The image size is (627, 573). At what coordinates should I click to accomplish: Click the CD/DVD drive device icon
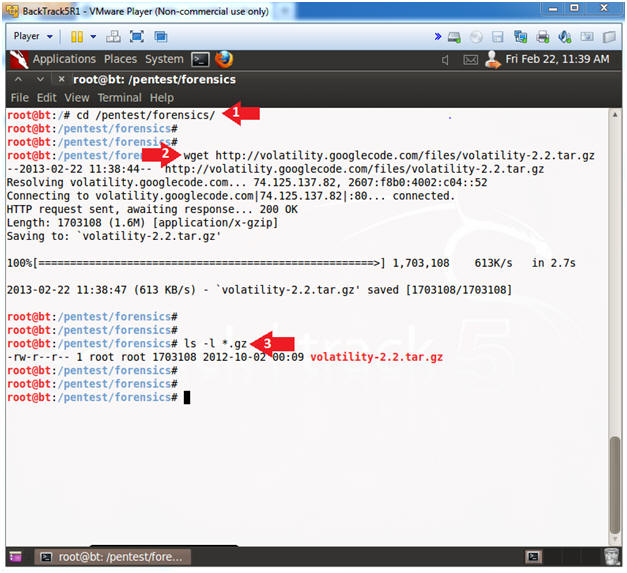pyautogui.click(x=476, y=37)
